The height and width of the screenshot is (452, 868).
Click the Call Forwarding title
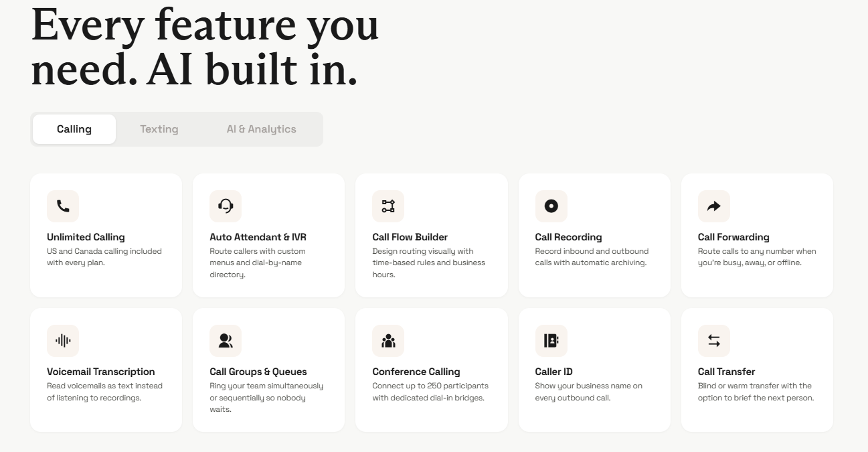tap(733, 237)
